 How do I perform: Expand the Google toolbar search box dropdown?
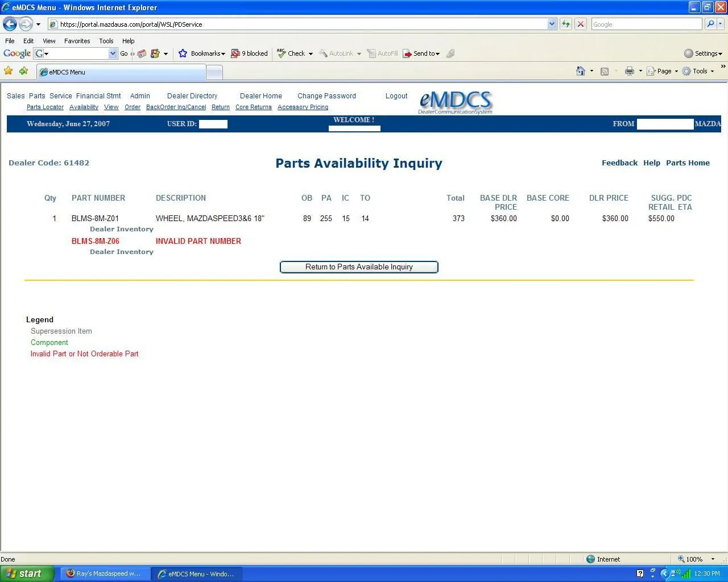(113, 53)
